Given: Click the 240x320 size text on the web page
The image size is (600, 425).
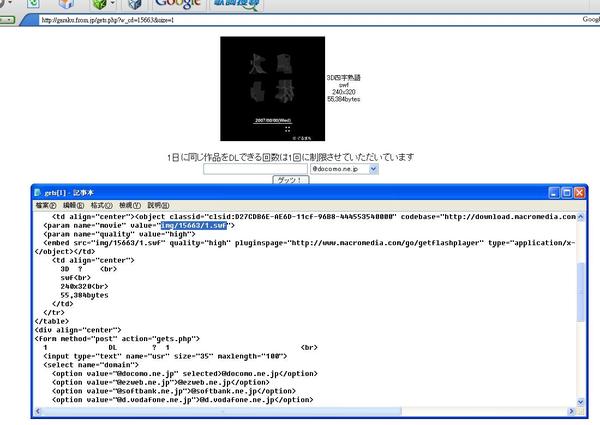Looking at the screenshot, I should [343, 92].
